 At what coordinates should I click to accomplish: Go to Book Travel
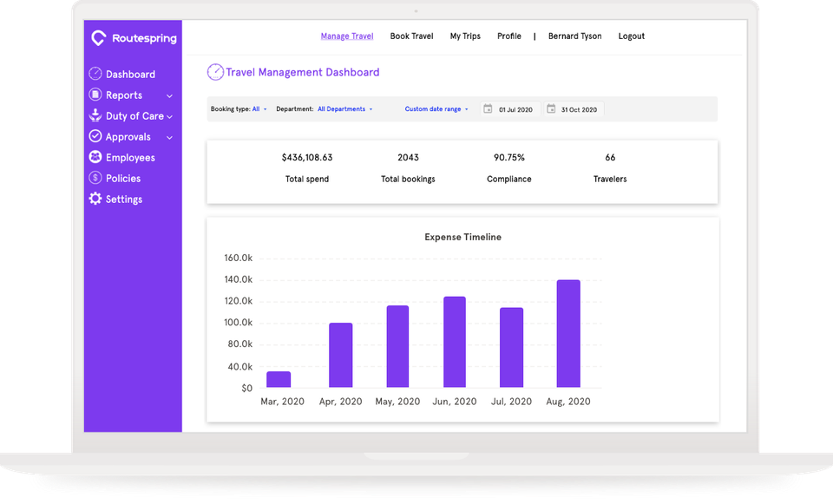pos(411,36)
